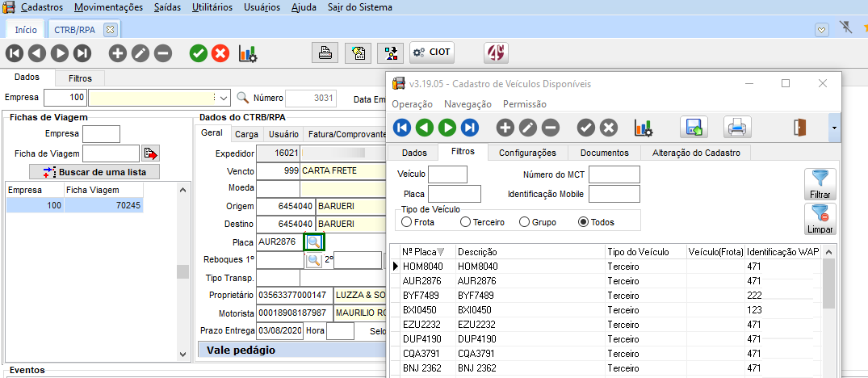The height and width of the screenshot is (378, 868).
Task: Click the printer icon in main toolbar
Action: (x=325, y=53)
